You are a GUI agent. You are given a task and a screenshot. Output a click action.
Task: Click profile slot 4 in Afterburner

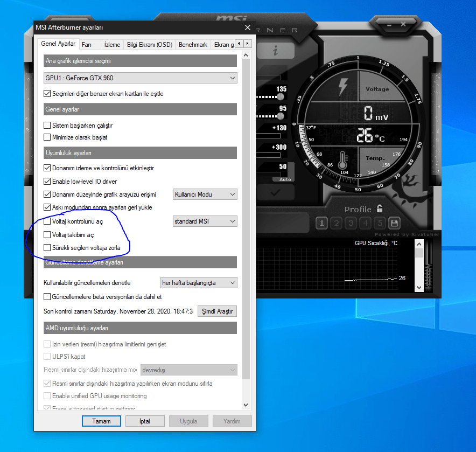pos(366,224)
